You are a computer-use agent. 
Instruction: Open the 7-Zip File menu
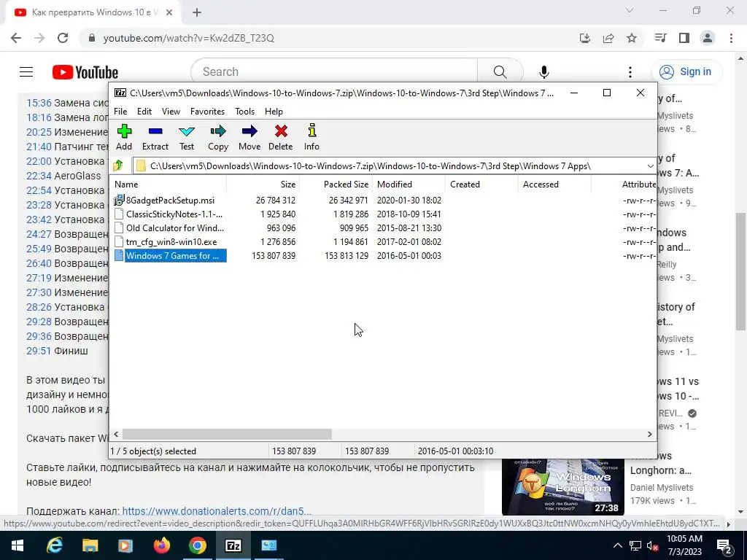[120, 112]
